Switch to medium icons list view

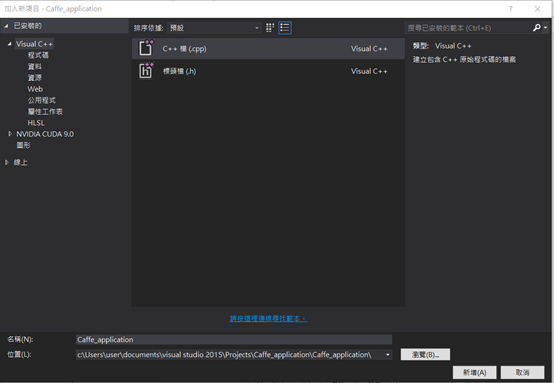point(285,28)
